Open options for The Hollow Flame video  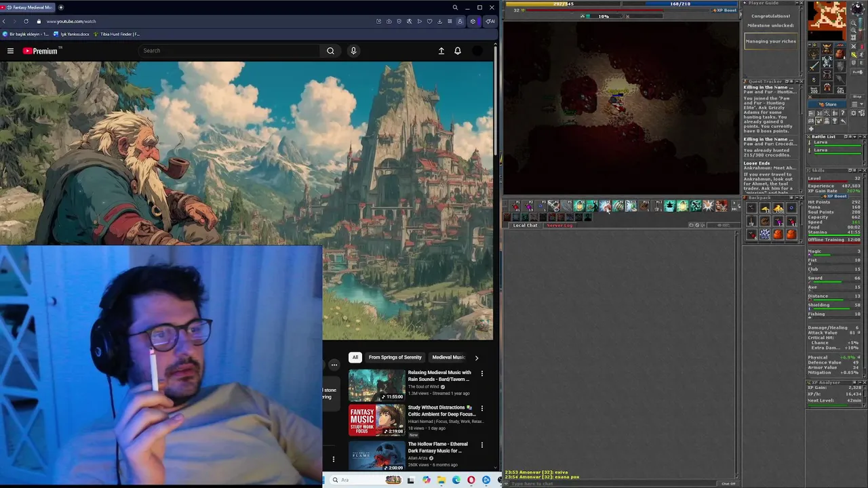(482, 445)
